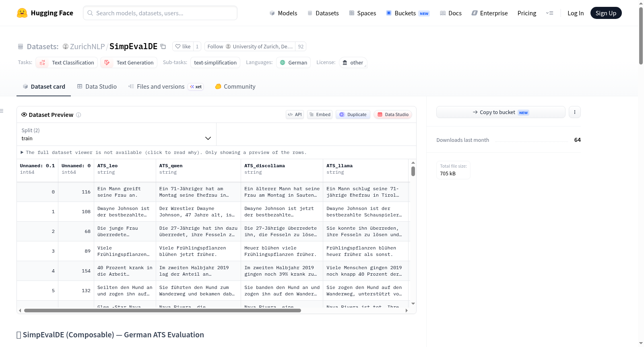The image size is (644, 347).
Task: Click the Text Classification task icon
Action: click(42, 62)
